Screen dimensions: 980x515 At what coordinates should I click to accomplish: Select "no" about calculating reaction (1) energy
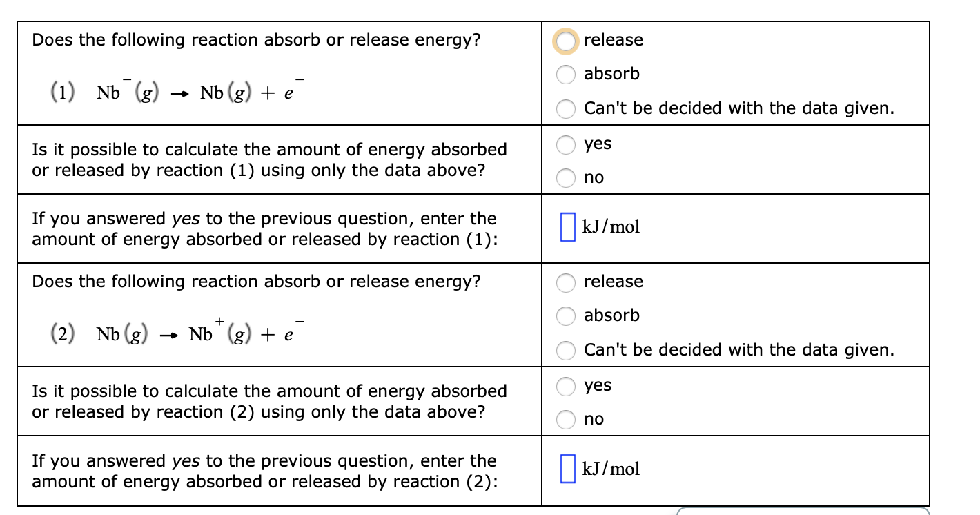click(x=566, y=177)
